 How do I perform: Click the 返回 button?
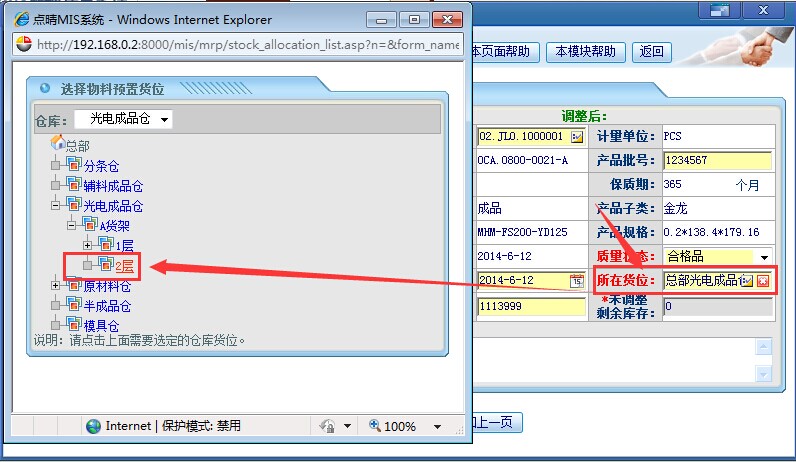pos(651,52)
